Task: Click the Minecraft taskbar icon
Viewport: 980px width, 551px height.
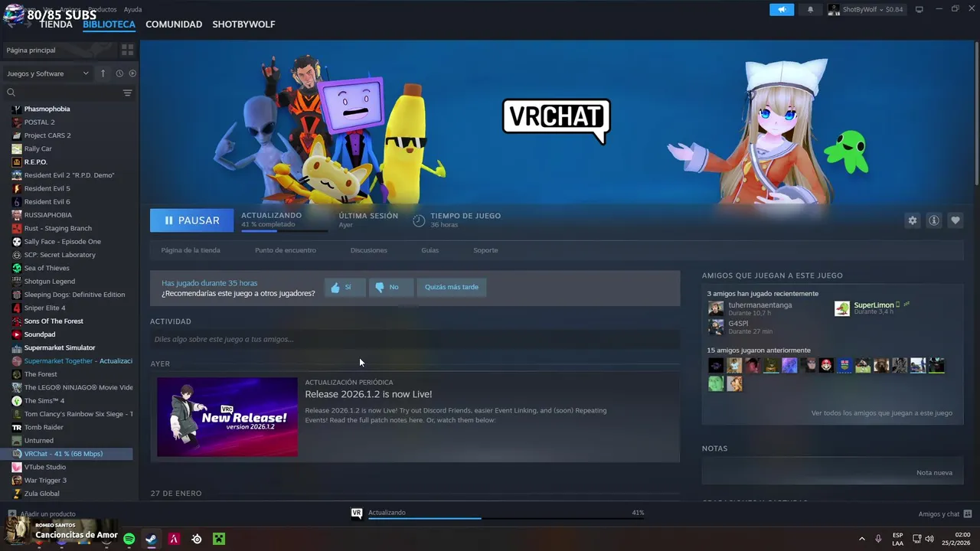Action: tap(219, 539)
